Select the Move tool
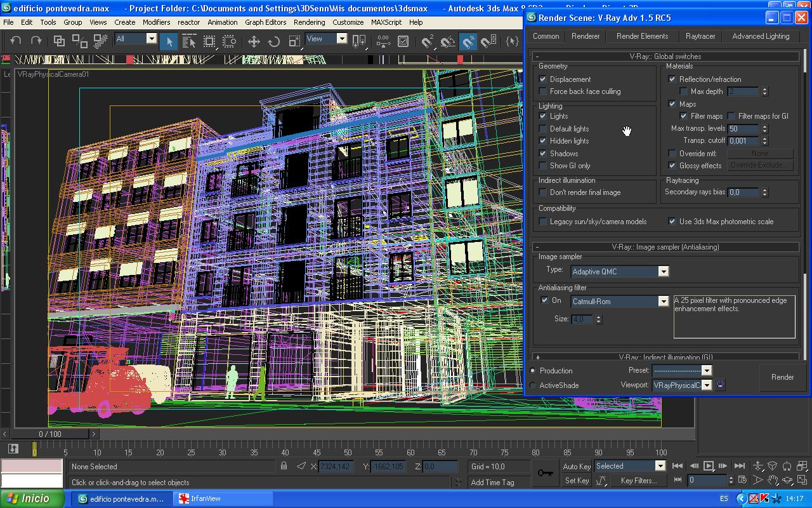This screenshot has width=812, height=508. [x=254, y=42]
